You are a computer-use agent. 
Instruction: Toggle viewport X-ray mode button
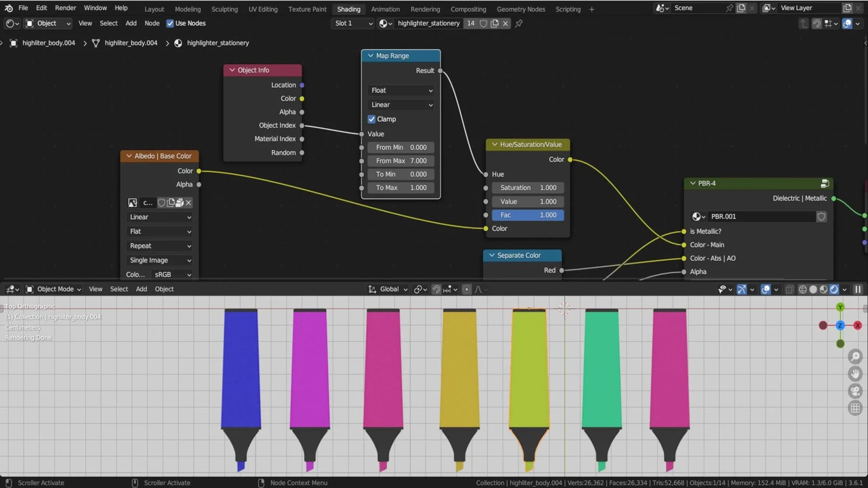[789, 290]
